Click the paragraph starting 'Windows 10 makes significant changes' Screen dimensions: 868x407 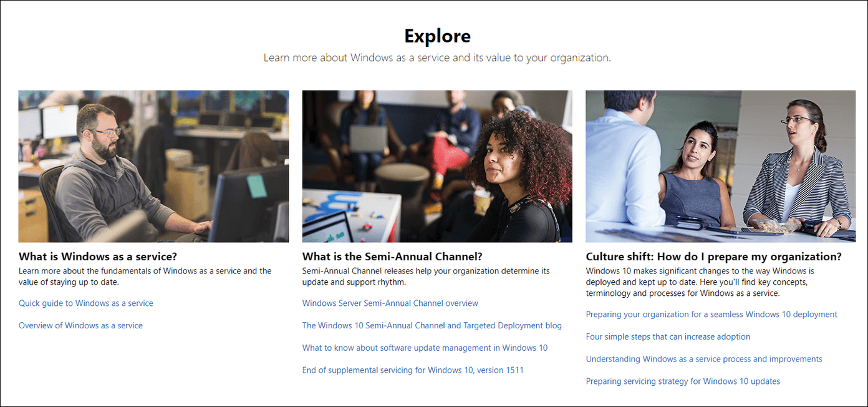(x=700, y=282)
